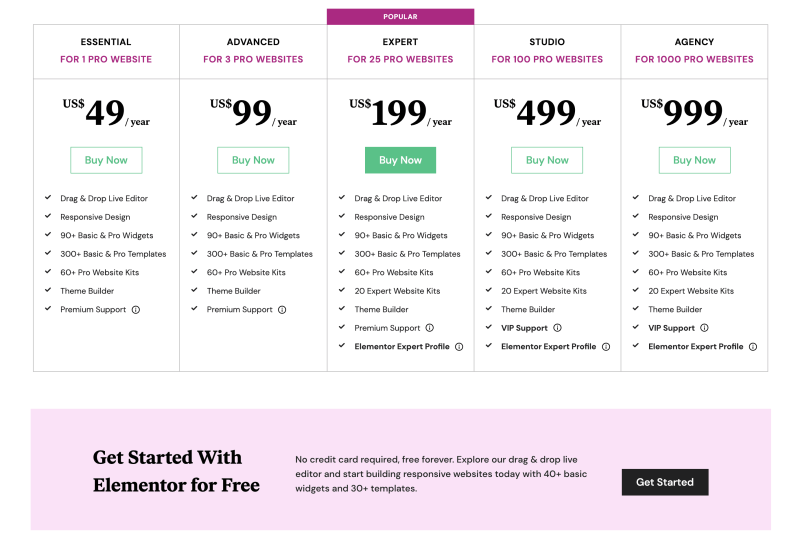Click the black Get Started button
Screen dimensions: 800x536
665,482
